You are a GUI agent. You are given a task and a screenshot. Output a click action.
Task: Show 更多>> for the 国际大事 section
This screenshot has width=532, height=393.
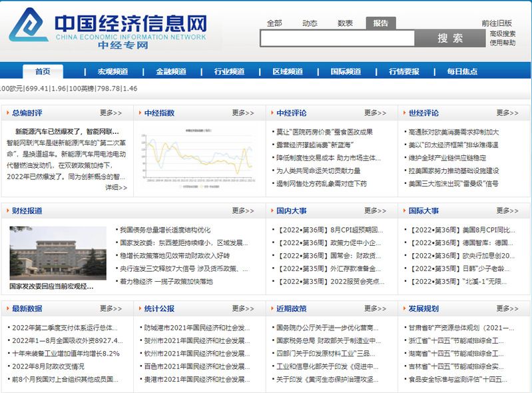(507, 211)
